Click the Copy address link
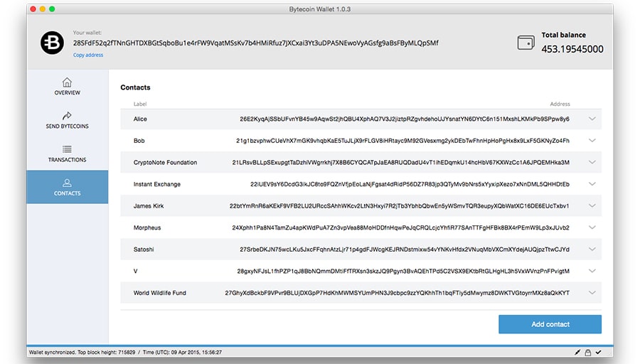The image size is (640, 364). pos(88,55)
